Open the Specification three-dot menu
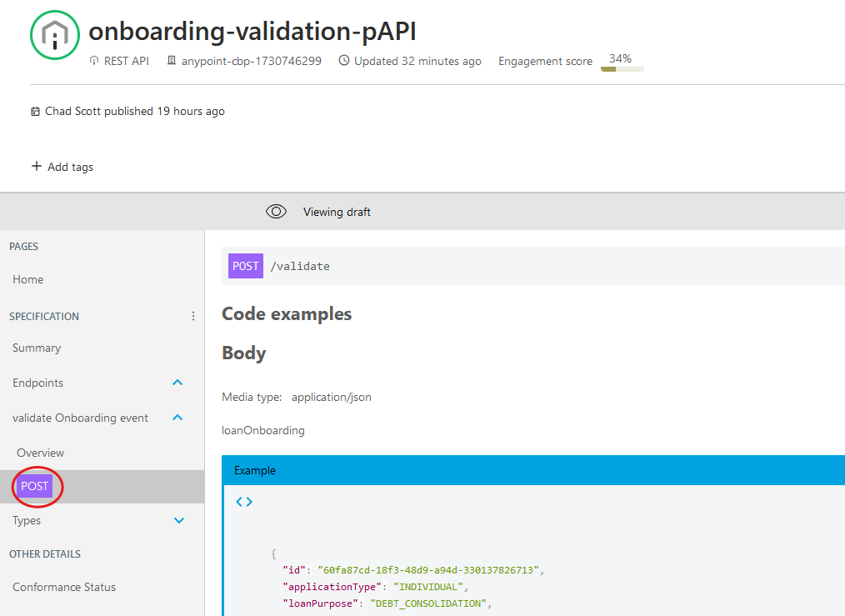 click(193, 317)
